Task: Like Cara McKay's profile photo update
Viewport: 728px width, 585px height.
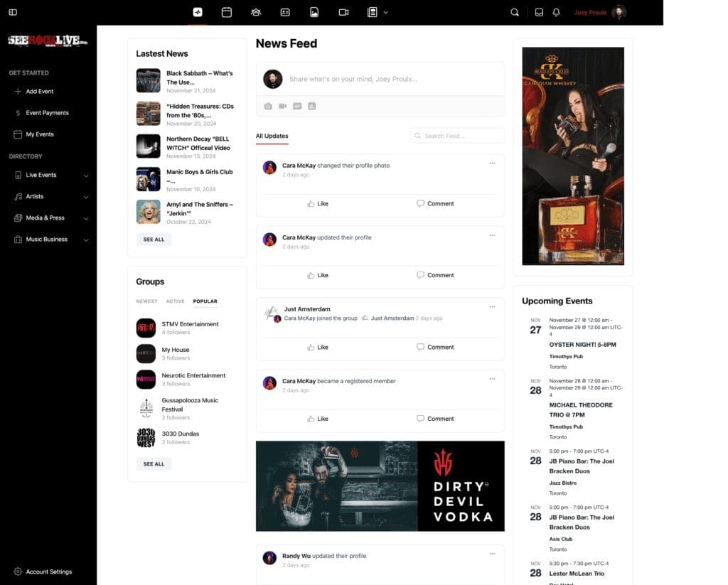Action: 318,203
